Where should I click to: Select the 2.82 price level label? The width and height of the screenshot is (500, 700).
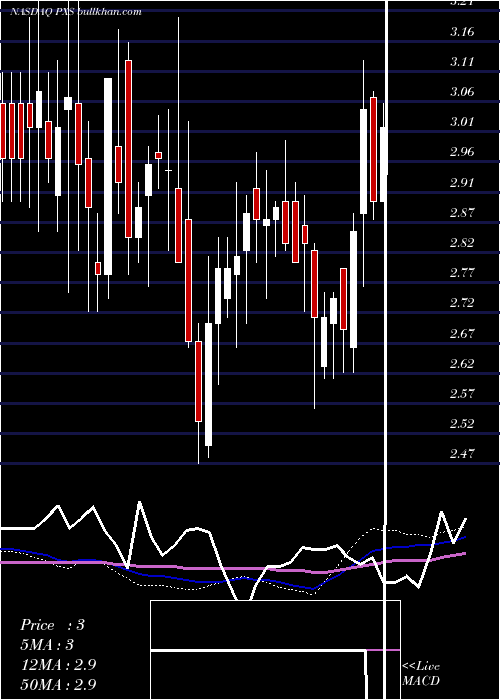[462, 243]
